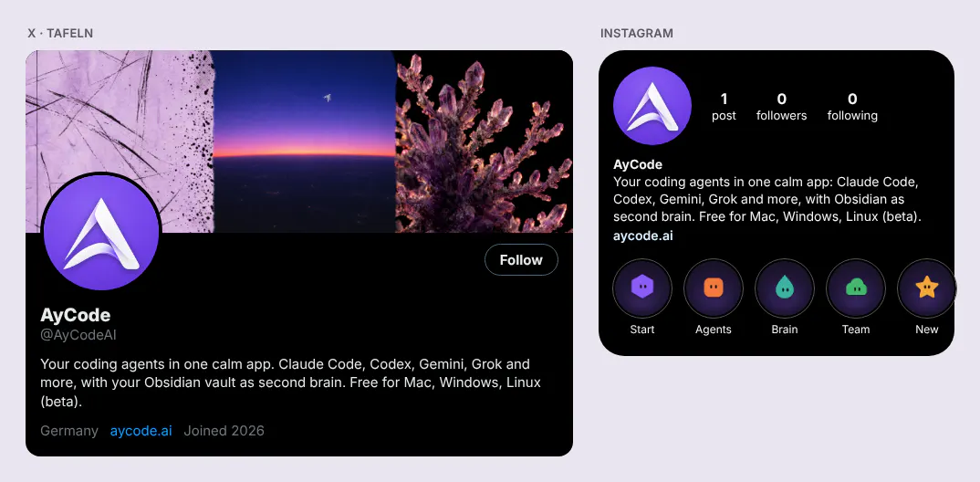Click the Instagram bio description text
This screenshot has height=482, width=980.
coord(768,199)
